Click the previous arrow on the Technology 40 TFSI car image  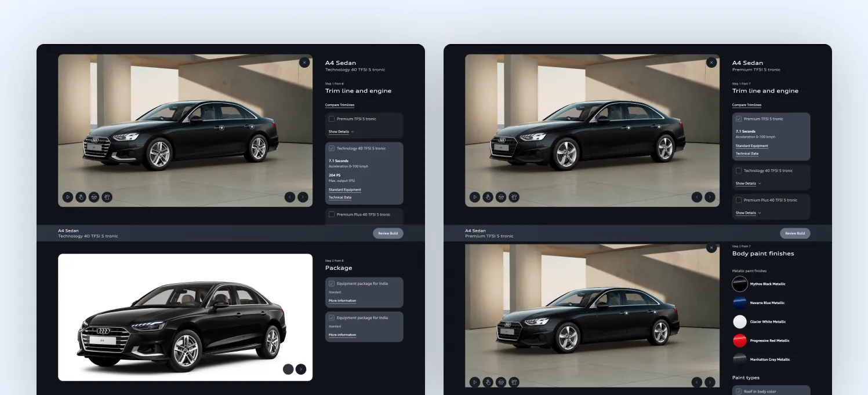(x=290, y=197)
